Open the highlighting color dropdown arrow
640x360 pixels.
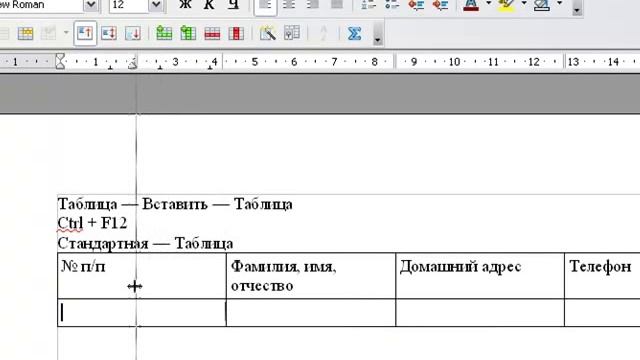[x=524, y=4]
